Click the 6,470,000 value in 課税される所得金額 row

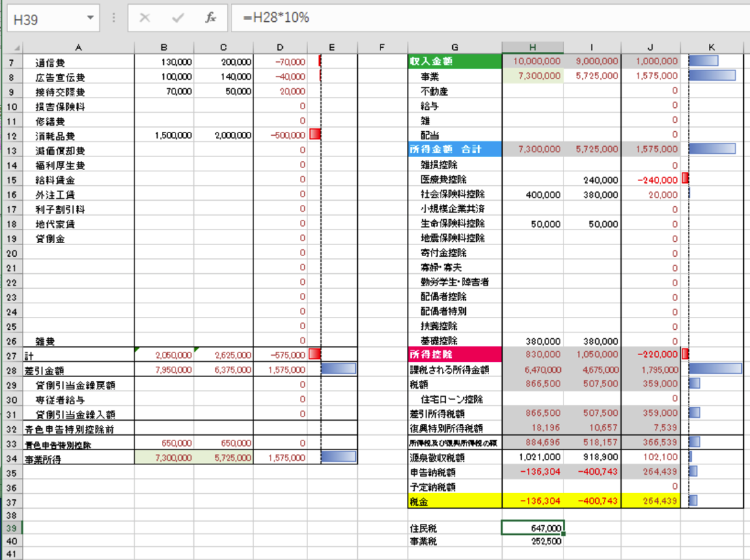[532, 369]
